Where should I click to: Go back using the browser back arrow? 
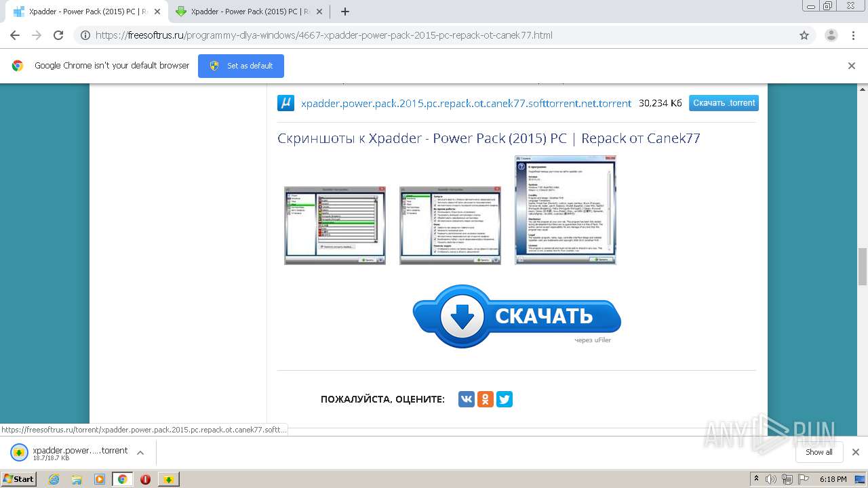pos(15,35)
